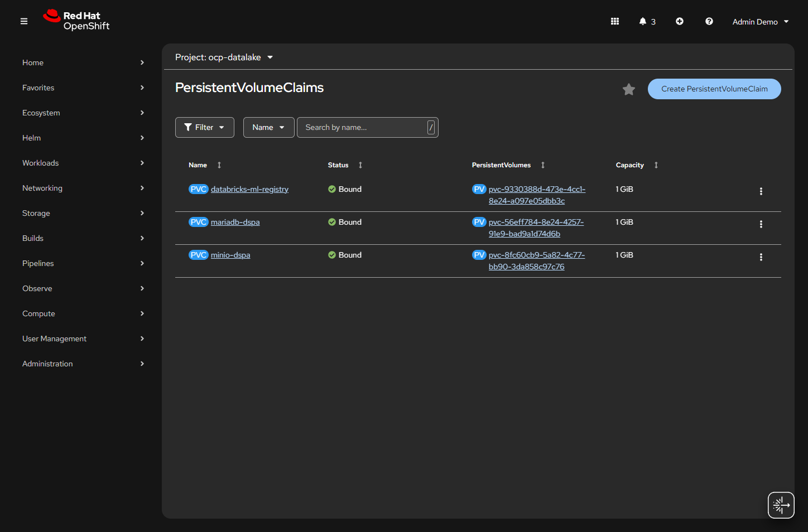808x532 pixels.
Task: Open the minio-dspa claim link
Action: coord(230,255)
